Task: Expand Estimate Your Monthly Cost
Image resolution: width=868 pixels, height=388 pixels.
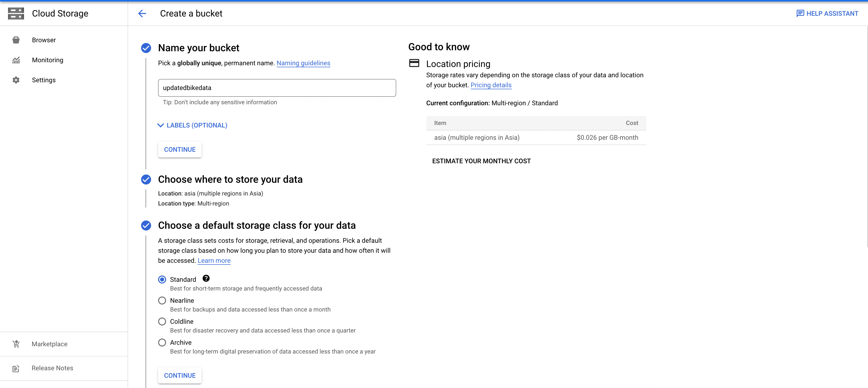Action: [481, 161]
